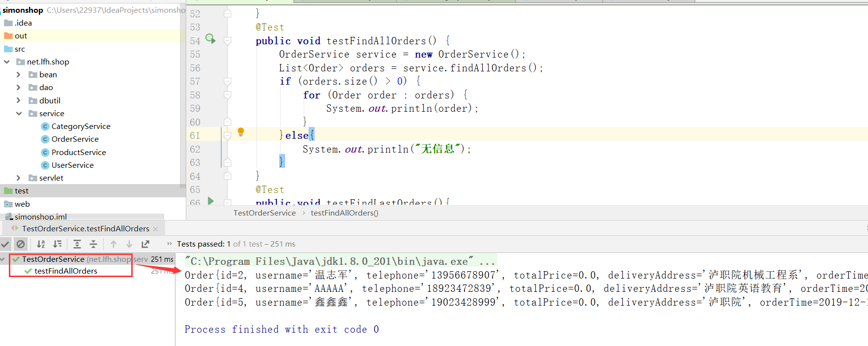Fold the closing marker at line 64

[x=228, y=176]
